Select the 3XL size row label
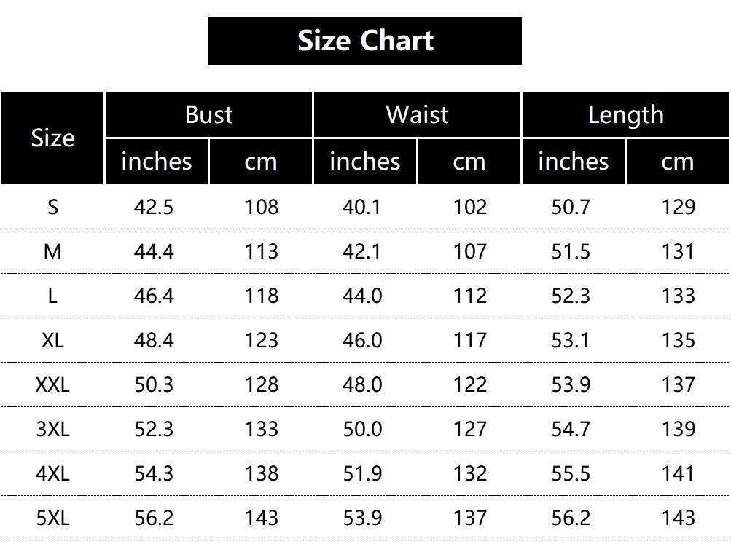731x560 pixels. click(x=52, y=429)
